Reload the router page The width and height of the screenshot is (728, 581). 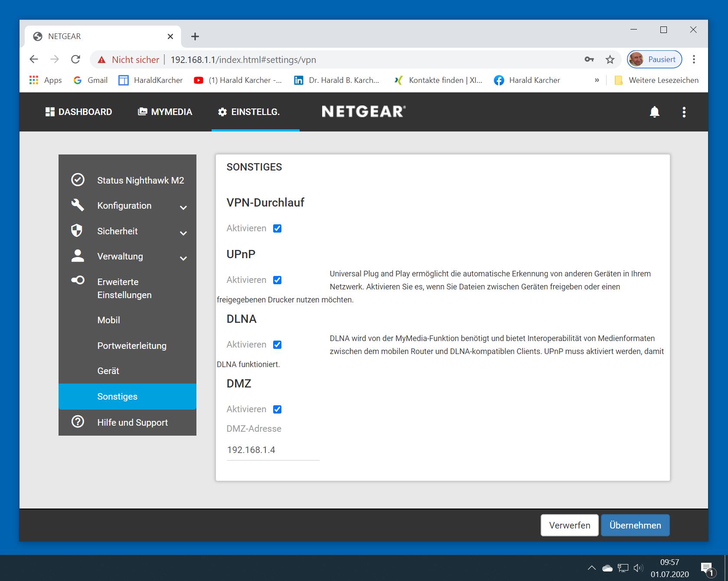[75, 59]
